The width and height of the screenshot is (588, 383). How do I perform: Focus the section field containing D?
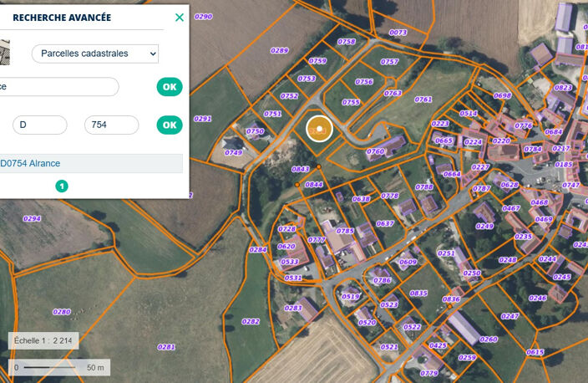40,125
